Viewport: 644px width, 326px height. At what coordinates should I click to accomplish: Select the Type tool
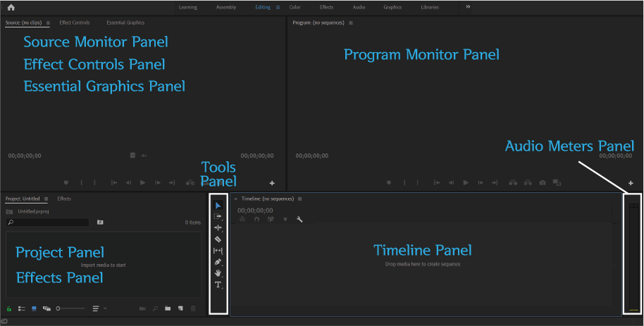pyautogui.click(x=218, y=284)
